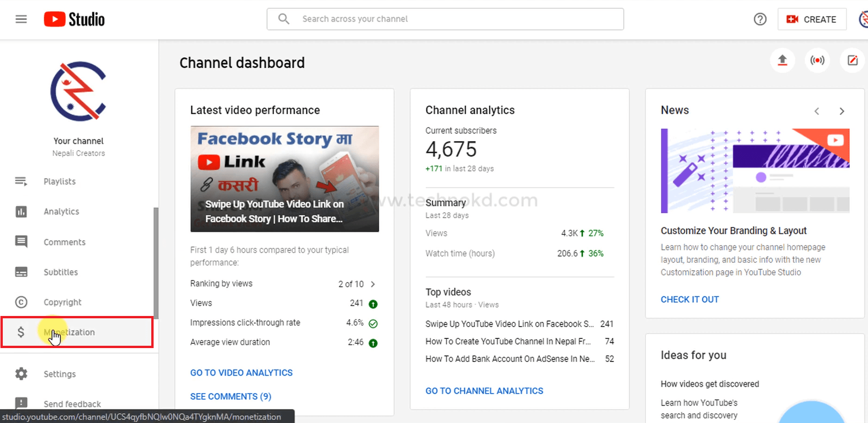The image size is (868, 423).
Task: Open the help question mark icon
Action: (760, 19)
